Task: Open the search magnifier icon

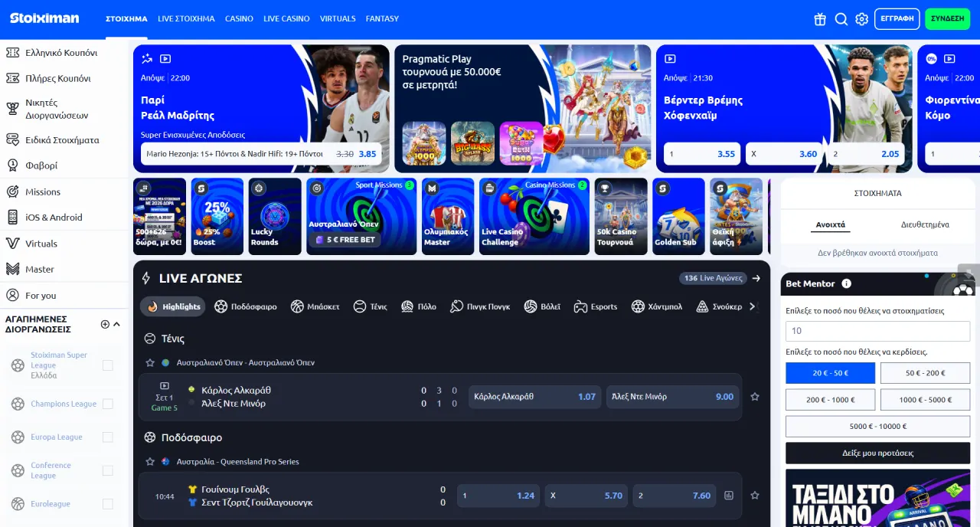Action: [x=841, y=19]
